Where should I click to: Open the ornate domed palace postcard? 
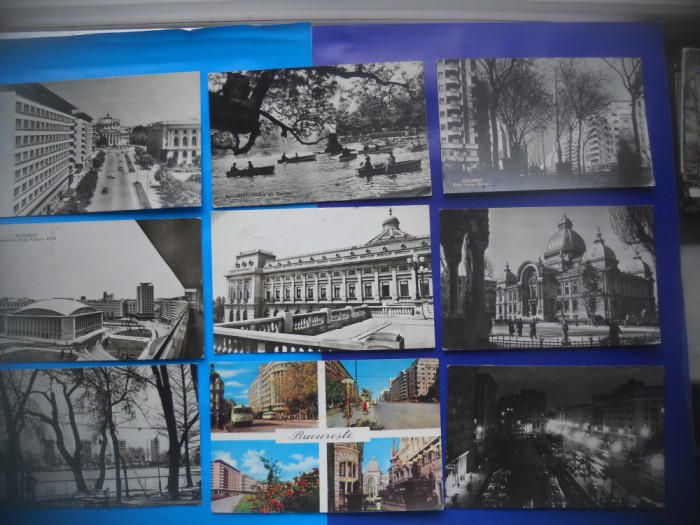[550, 277]
